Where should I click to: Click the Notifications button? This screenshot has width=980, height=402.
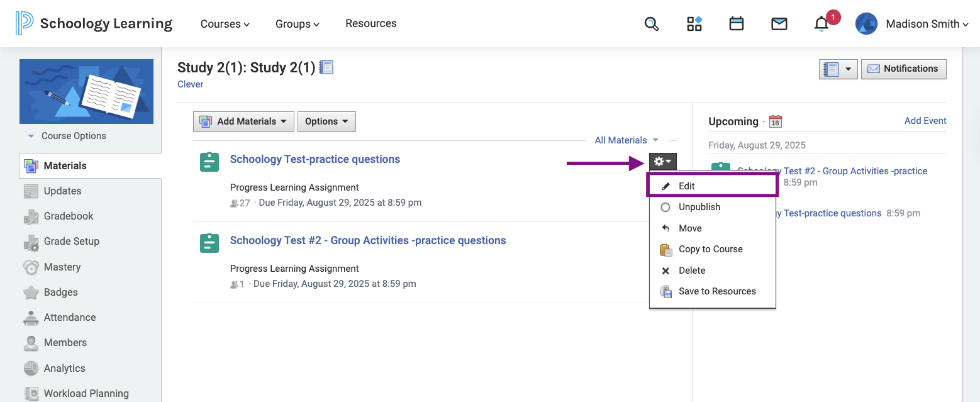tap(904, 69)
